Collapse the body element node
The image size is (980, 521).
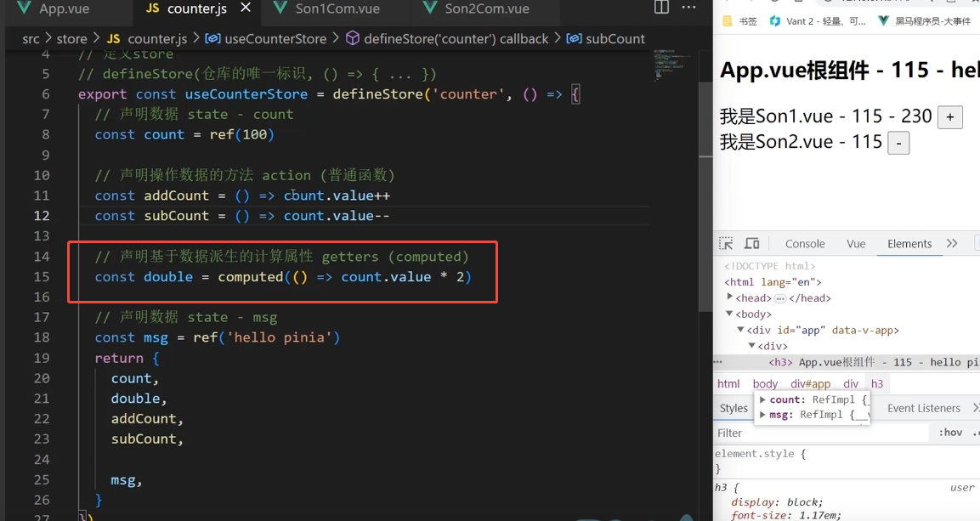coord(729,314)
